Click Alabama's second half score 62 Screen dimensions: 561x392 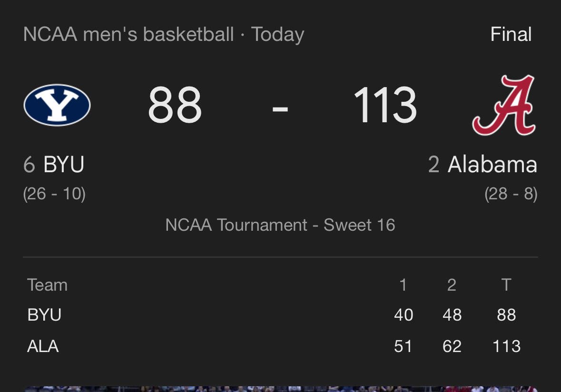452,346
